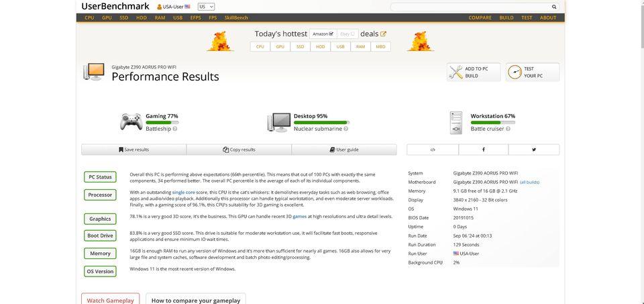Select the MBD deals tab

(381, 47)
